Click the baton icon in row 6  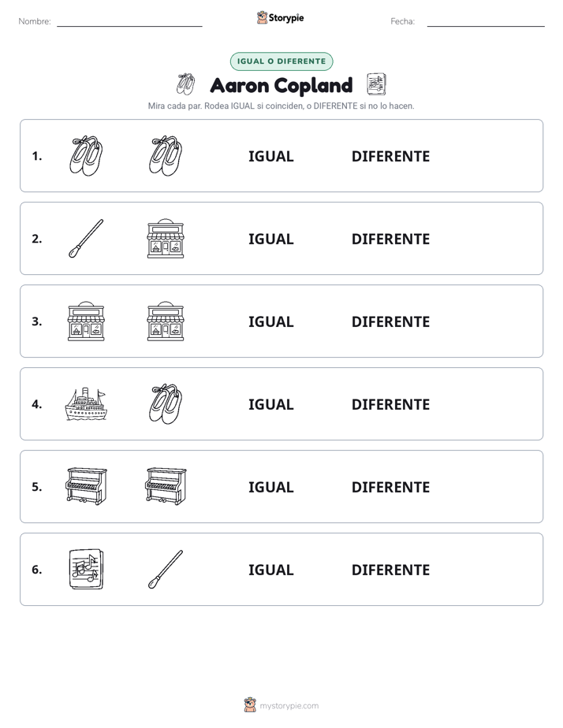coord(166,569)
